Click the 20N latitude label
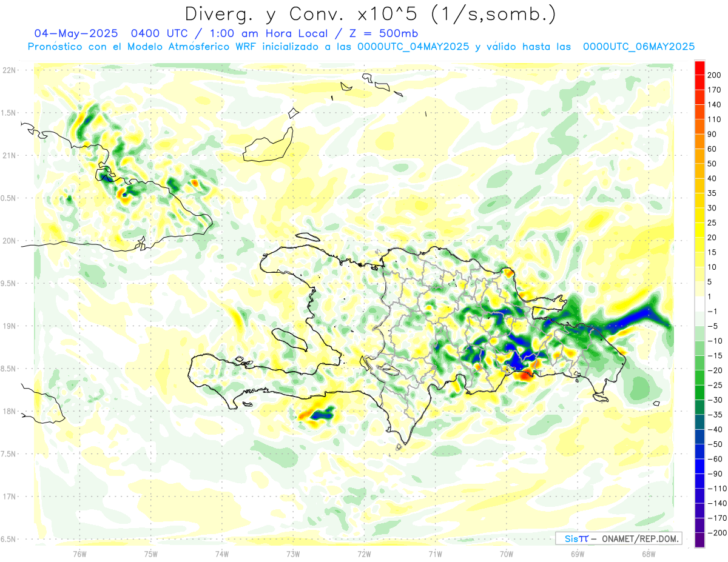 click(9, 241)
